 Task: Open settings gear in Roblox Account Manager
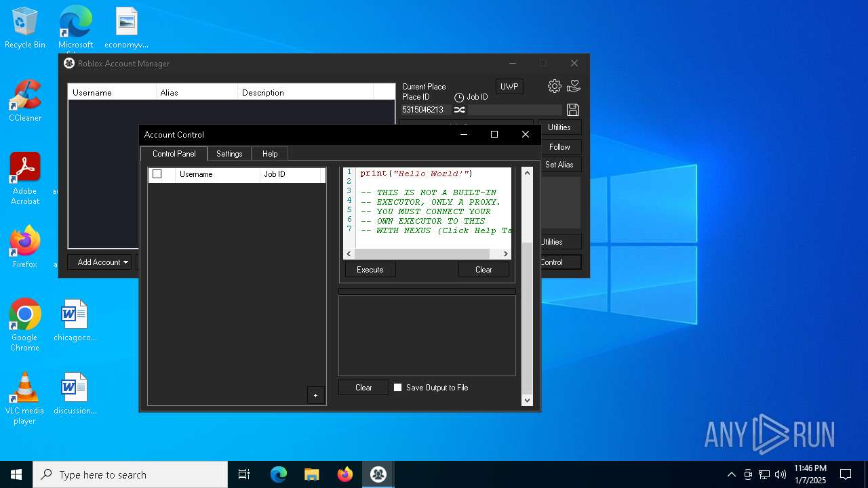coord(555,86)
